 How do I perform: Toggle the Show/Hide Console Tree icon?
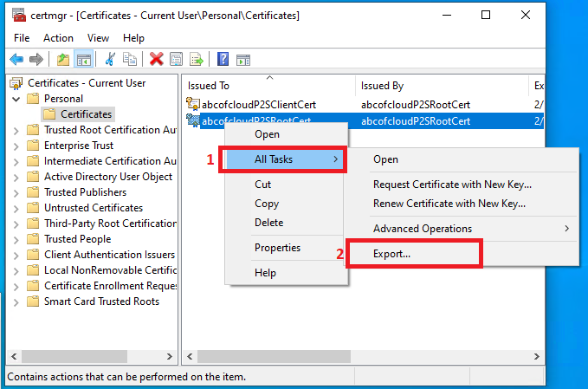[x=84, y=59]
